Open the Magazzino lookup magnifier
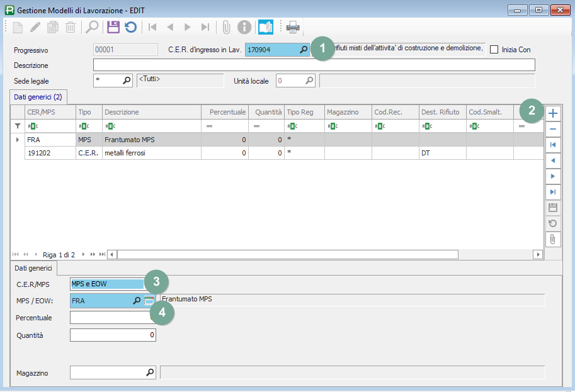Image resolution: width=575 pixels, height=392 pixels. click(x=150, y=372)
